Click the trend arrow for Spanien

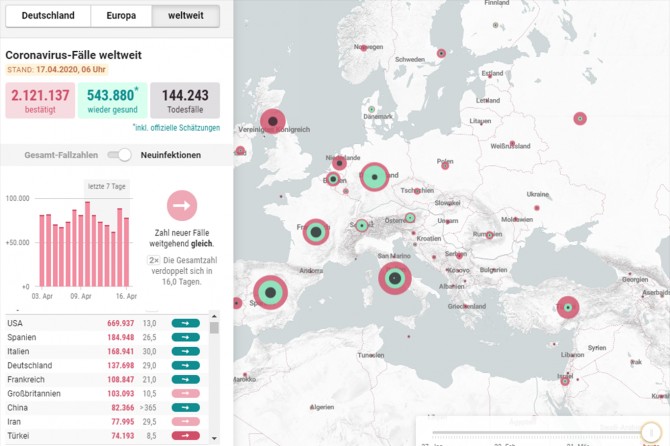click(x=186, y=338)
